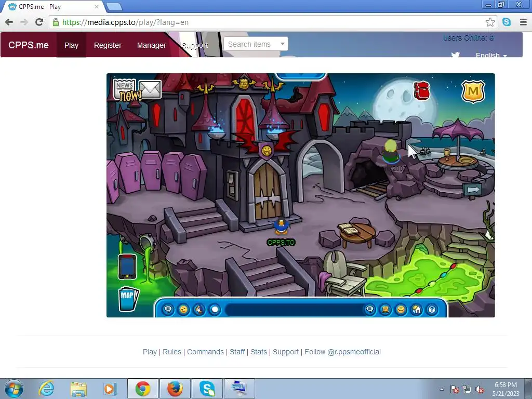Screen dimensions: 532x399
Task: Go to igloo via house icon
Action: tap(416, 310)
